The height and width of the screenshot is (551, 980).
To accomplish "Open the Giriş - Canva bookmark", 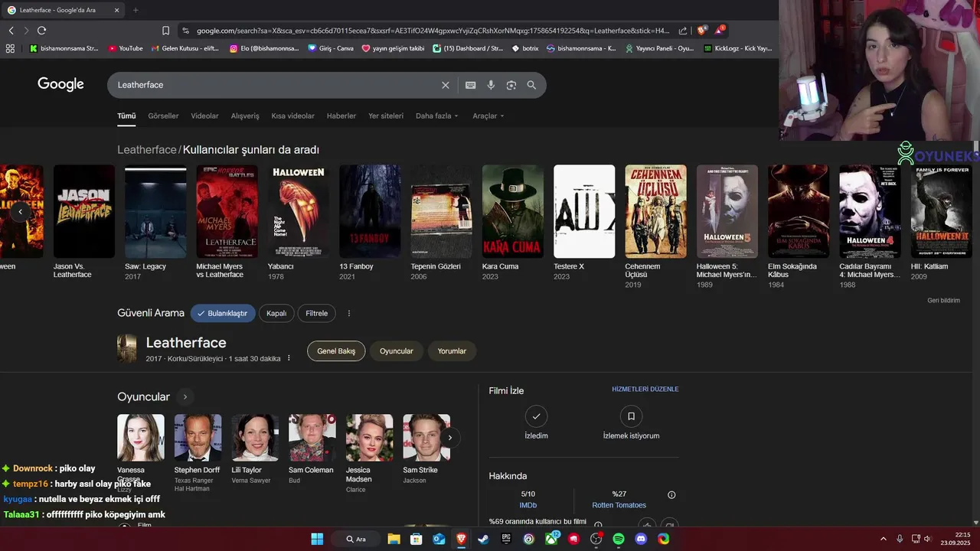I will coord(331,48).
